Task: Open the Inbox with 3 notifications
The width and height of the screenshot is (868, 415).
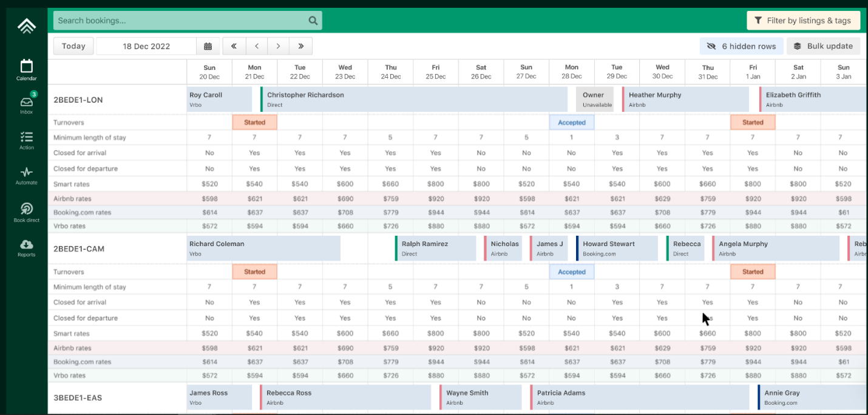Action: (26, 104)
